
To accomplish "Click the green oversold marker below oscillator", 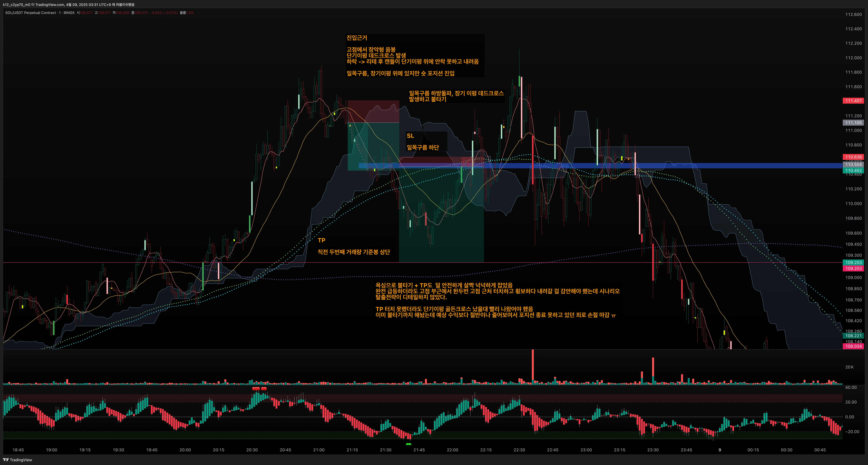I will click(409, 444).
